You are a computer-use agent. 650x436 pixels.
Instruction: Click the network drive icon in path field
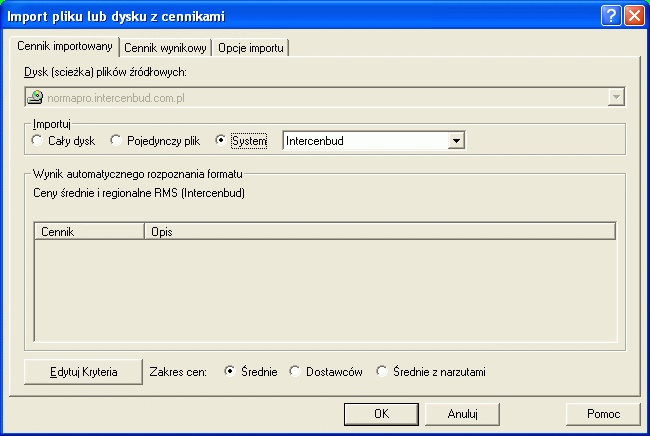pos(35,97)
